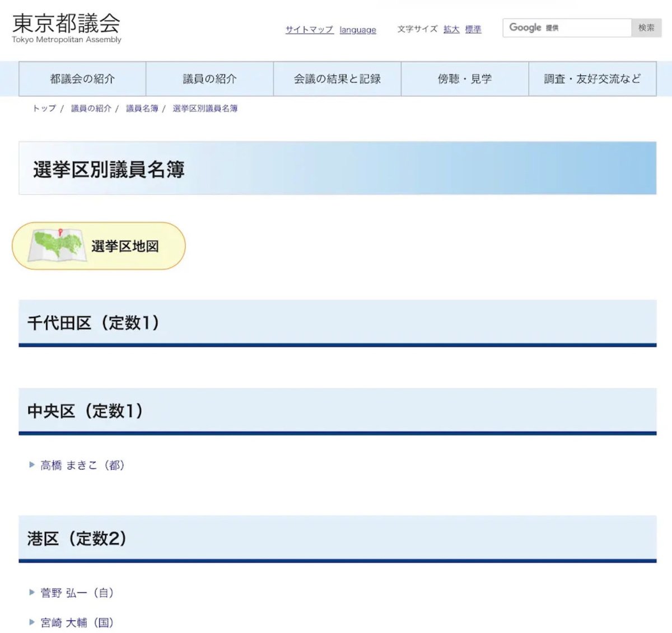Select 拡大 text size option
Image resolution: width=672 pixels, height=633 pixels.
point(451,29)
